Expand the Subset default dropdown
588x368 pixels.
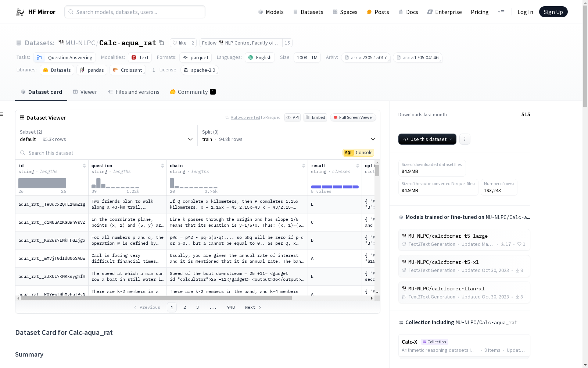107,135
